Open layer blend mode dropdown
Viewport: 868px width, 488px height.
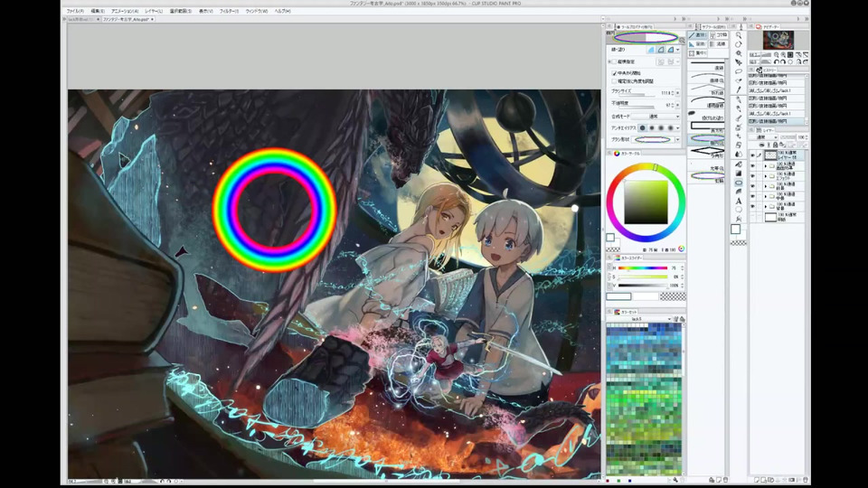click(763, 137)
